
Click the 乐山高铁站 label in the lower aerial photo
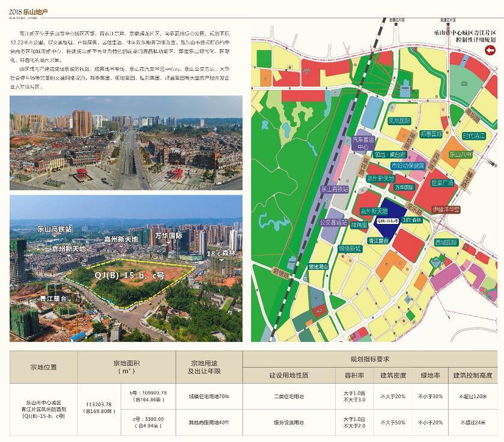point(55,229)
